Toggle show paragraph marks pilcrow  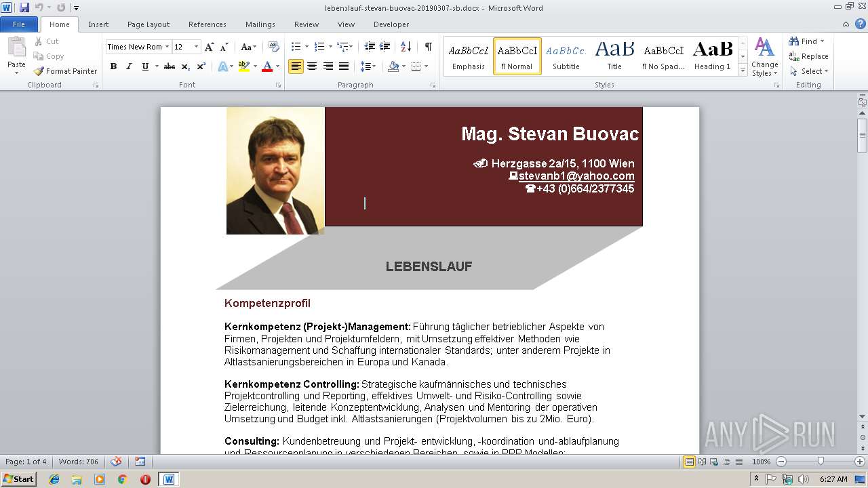(x=428, y=47)
